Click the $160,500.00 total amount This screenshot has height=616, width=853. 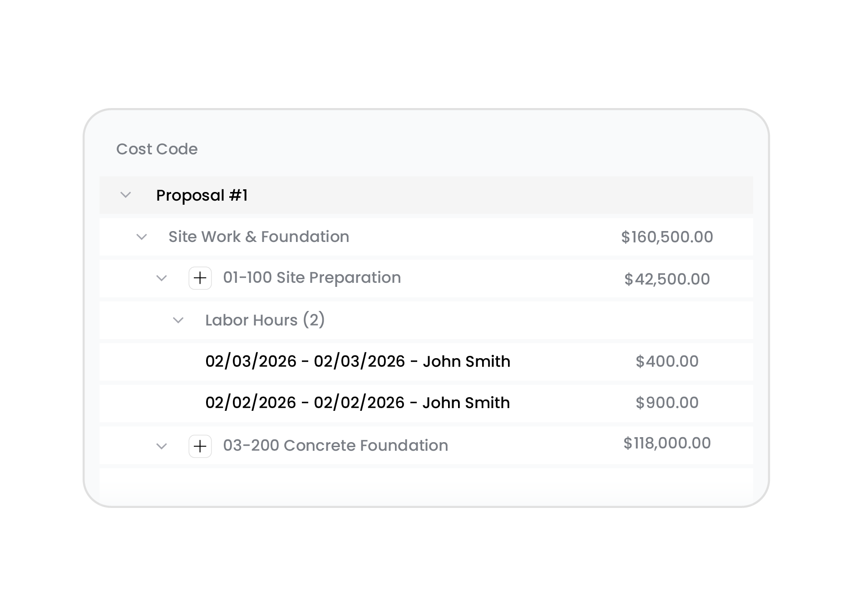[667, 237]
